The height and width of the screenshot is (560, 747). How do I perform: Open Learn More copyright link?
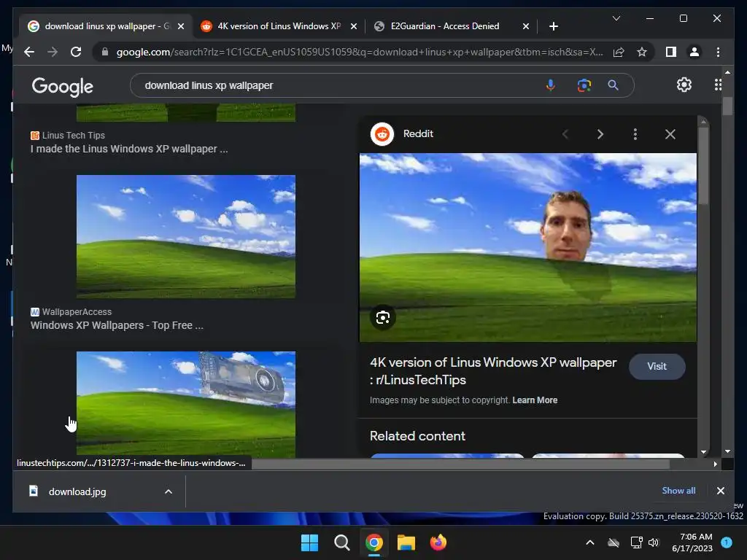(535, 400)
